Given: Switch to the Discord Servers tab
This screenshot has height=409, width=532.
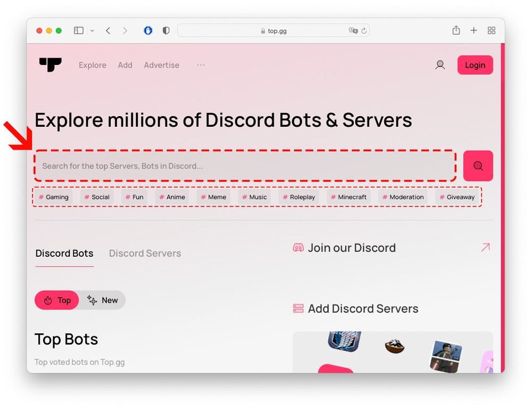Looking at the screenshot, I should pyautogui.click(x=145, y=253).
